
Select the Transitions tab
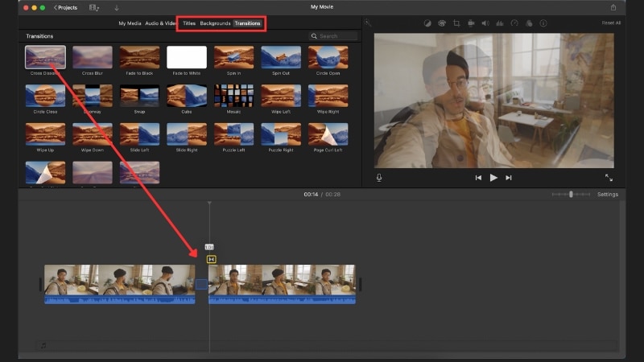[x=247, y=23]
